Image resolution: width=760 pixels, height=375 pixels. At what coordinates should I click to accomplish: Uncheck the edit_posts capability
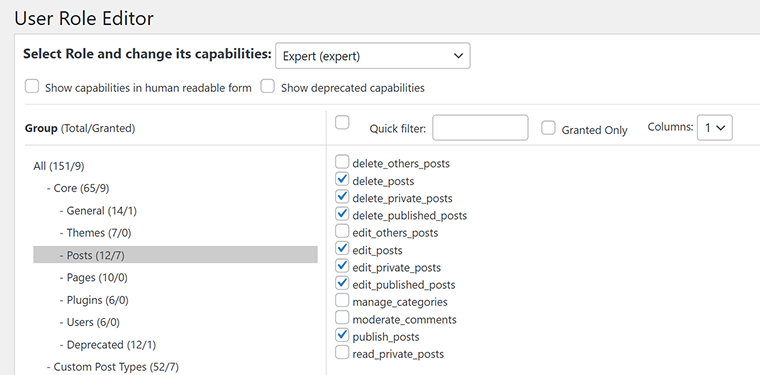[x=342, y=249]
